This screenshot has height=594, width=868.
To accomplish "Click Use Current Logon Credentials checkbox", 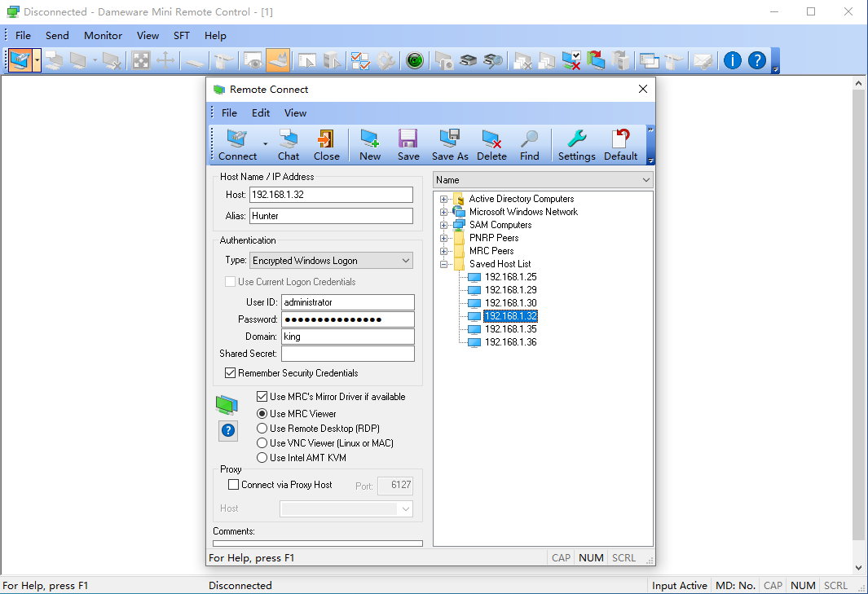I will (231, 282).
